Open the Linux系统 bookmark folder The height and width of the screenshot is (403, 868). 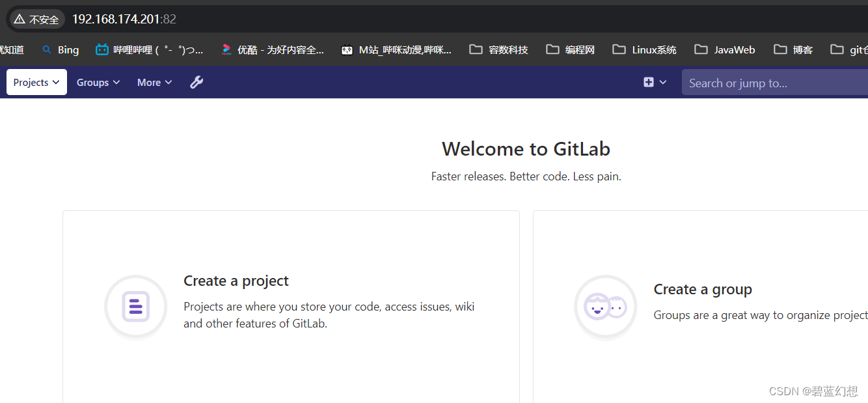[645, 49]
